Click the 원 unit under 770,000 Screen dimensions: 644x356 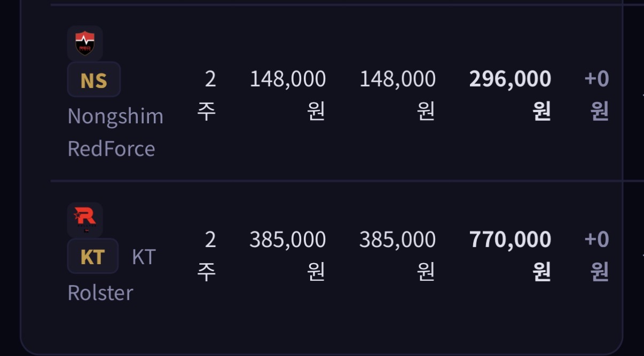pyautogui.click(x=541, y=272)
